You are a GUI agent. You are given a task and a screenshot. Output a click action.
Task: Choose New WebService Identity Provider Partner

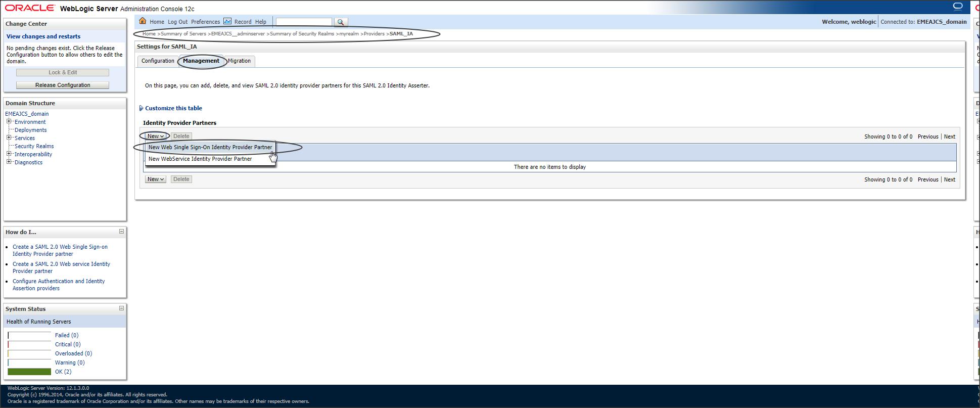(210, 159)
